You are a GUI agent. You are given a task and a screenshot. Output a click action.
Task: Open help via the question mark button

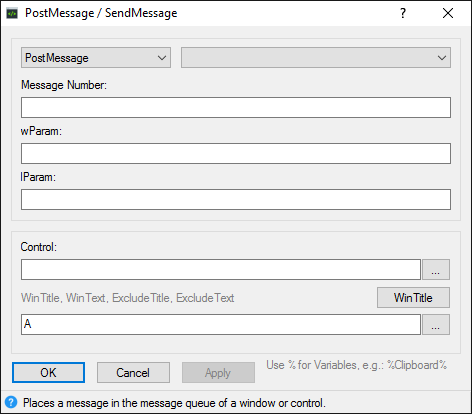pyautogui.click(x=403, y=13)
